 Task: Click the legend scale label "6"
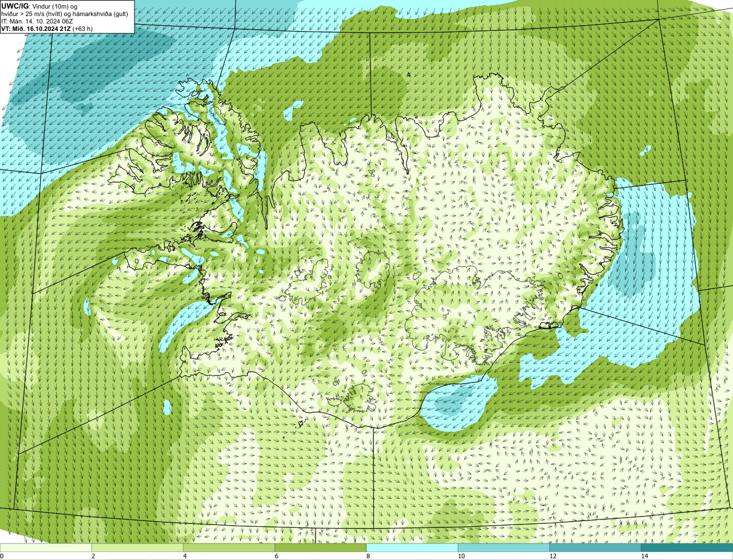pyautogui.click(x=277, y=556)
